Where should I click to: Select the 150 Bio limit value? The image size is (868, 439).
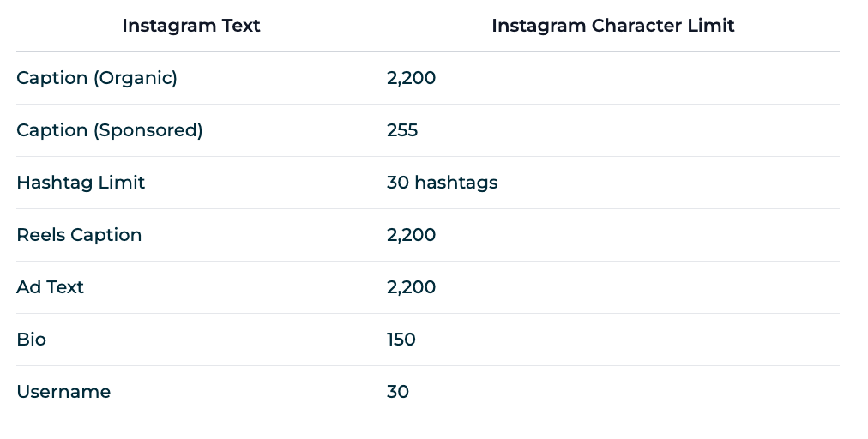click(401, 340)
